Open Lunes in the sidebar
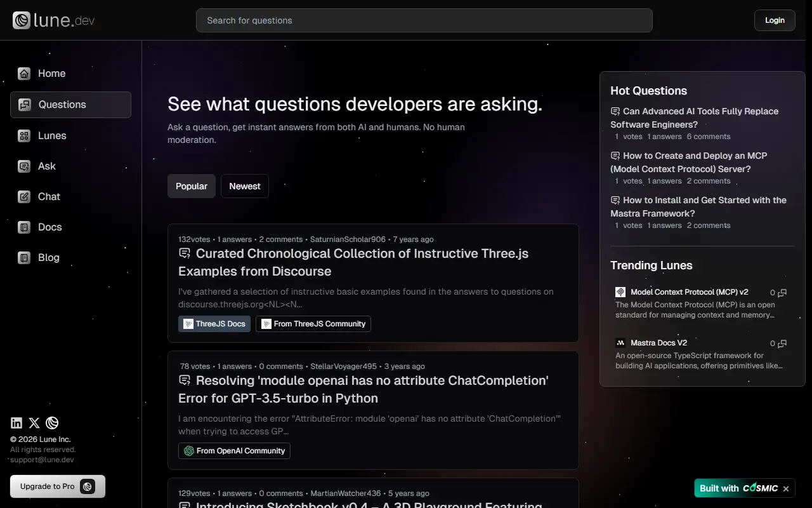 point(70,136)
